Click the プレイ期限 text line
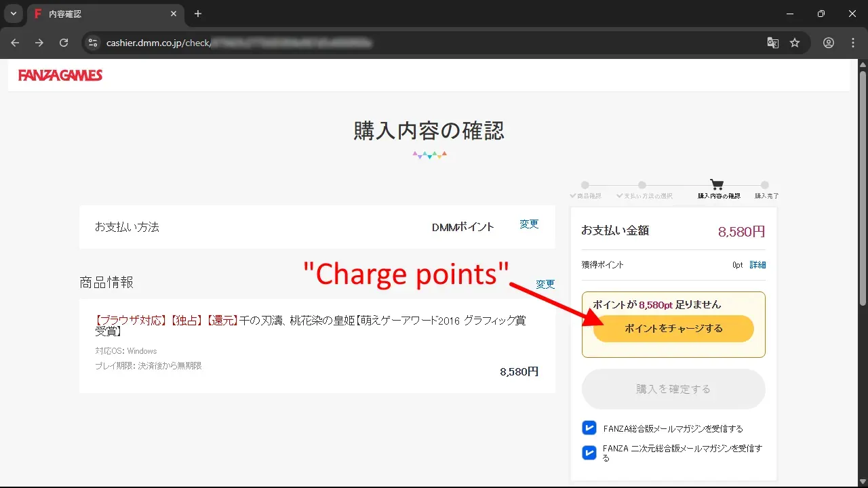Viewport: 868px width, 488px height. 149,366
